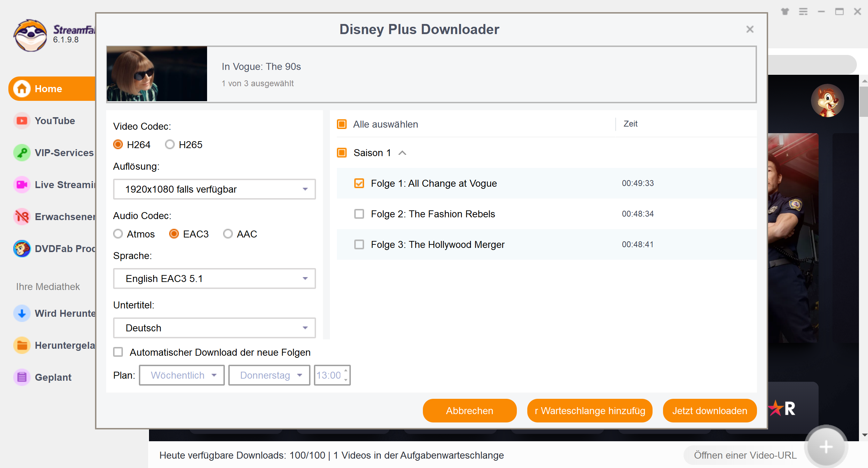Check Folge 3: The Hollywood Merger
Image resolution: width=868 pixels, height=468 pixels.
[x=359, y=244]
